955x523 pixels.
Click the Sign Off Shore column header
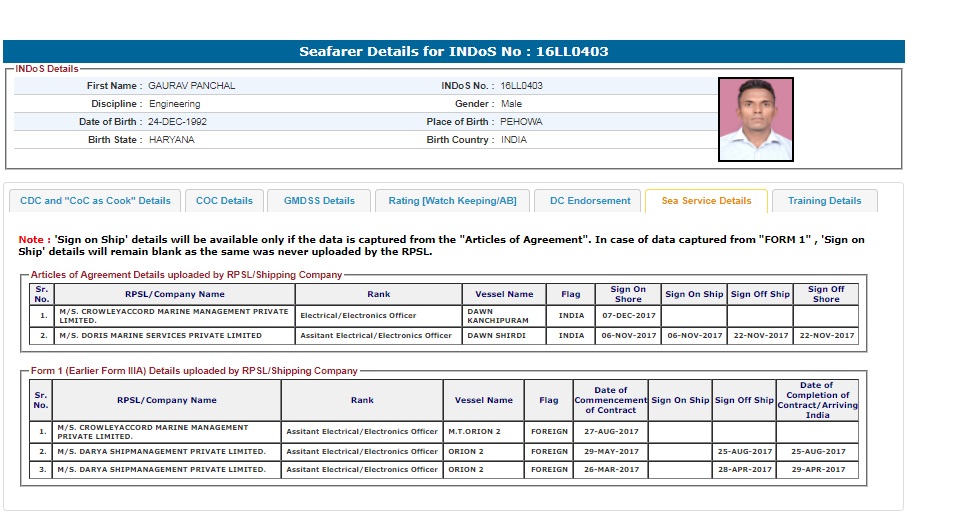point(826,294)
